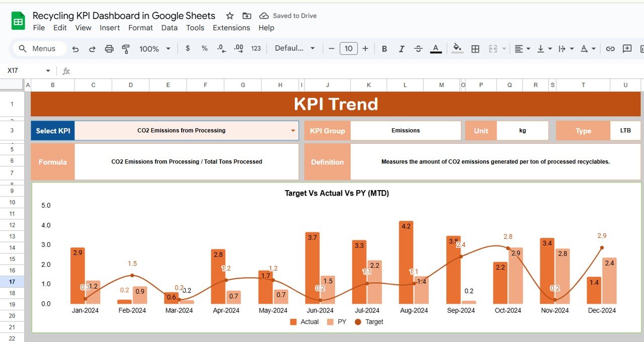
Task: Click the merge cells icon
Action: 492,49
